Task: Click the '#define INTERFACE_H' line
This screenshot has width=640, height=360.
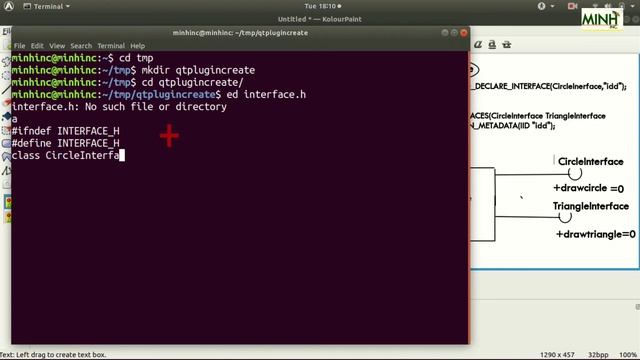Action: (x=66, y=143)
